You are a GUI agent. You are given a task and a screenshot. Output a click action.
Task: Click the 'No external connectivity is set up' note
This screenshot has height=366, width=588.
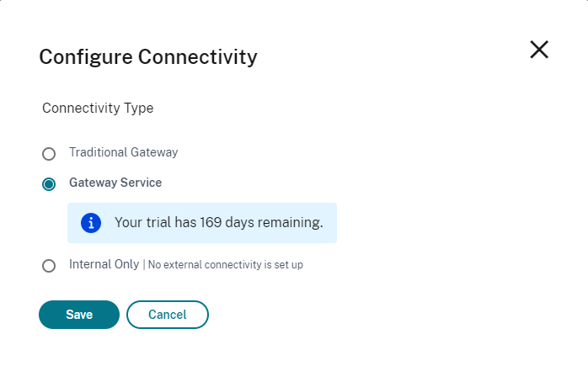pyautogui.click(x=225, y=265)
